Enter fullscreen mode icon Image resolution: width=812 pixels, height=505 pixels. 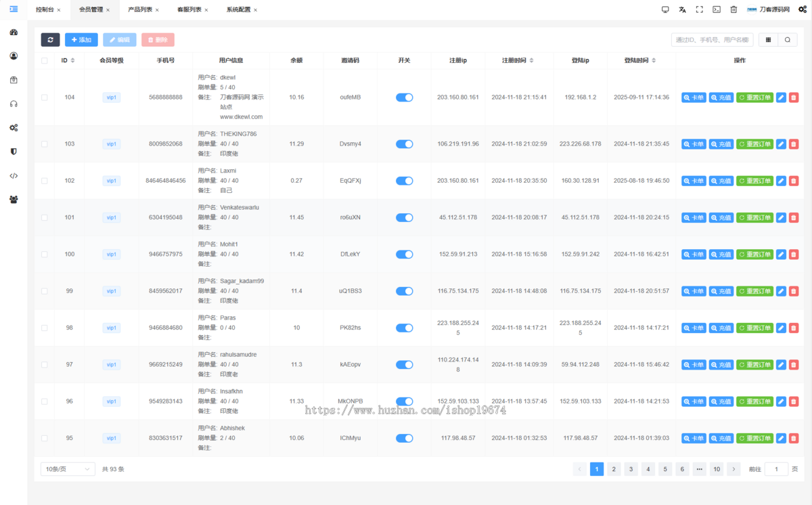(x=700, y=9)
